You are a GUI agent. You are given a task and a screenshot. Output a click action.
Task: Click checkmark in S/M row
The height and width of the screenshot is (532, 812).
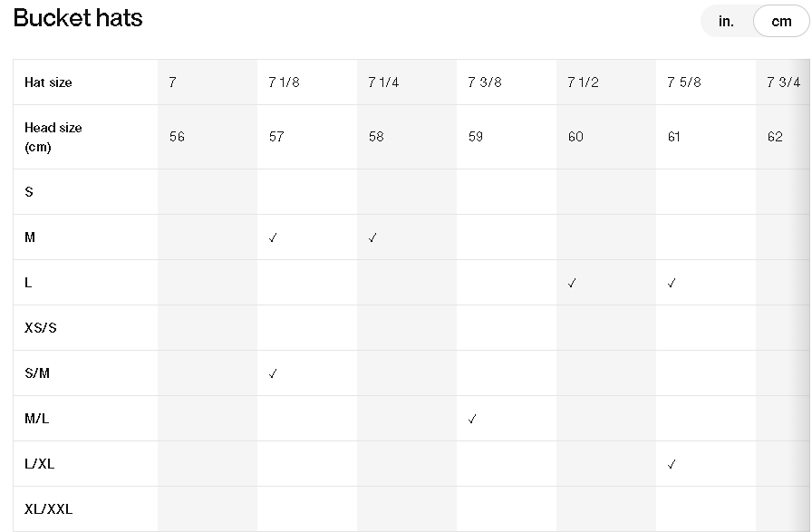[x=273, y=373]
